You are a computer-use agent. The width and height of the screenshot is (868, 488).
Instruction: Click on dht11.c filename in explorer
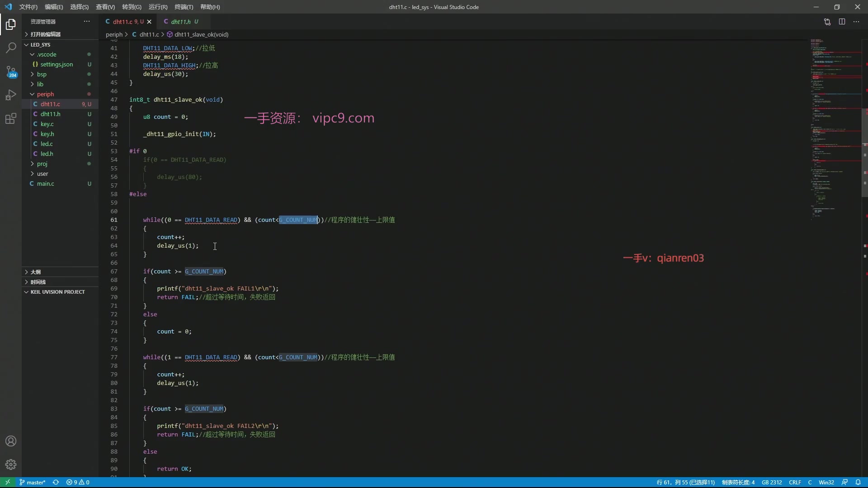(50, 103)
